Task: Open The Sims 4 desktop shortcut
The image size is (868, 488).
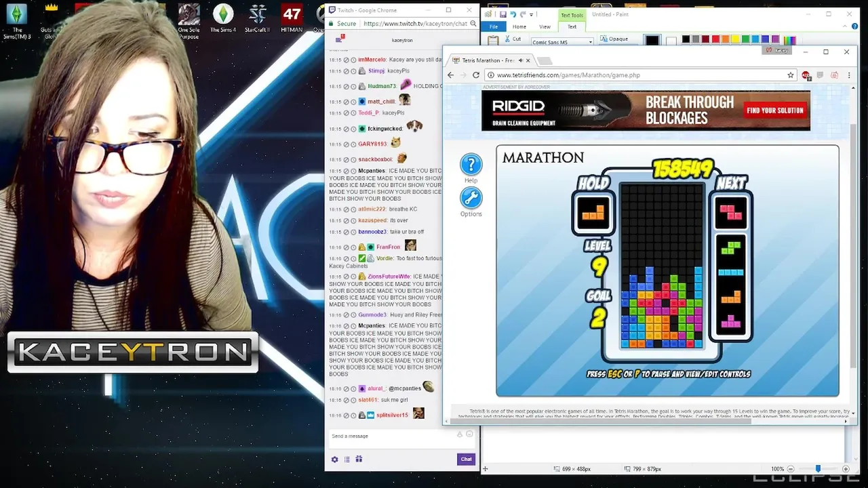Action: (223, 19)
